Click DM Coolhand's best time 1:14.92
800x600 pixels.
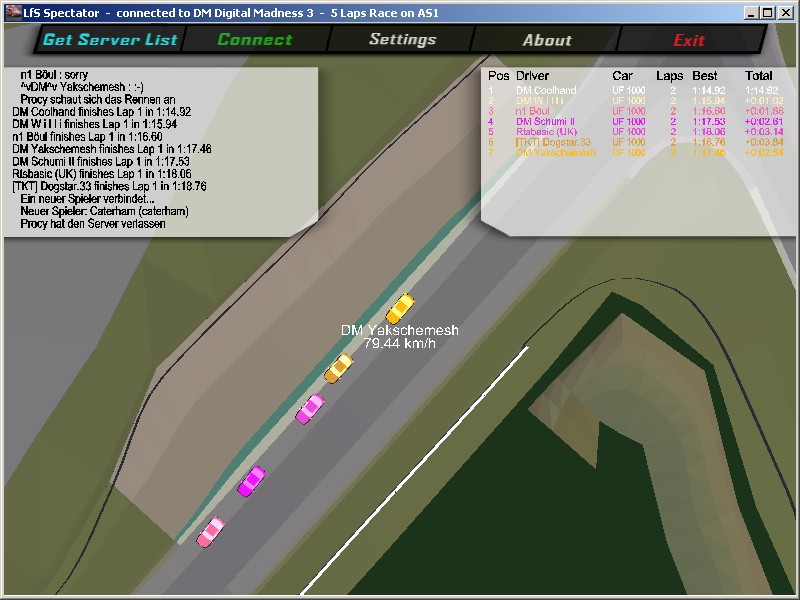[x=709, y=90]
